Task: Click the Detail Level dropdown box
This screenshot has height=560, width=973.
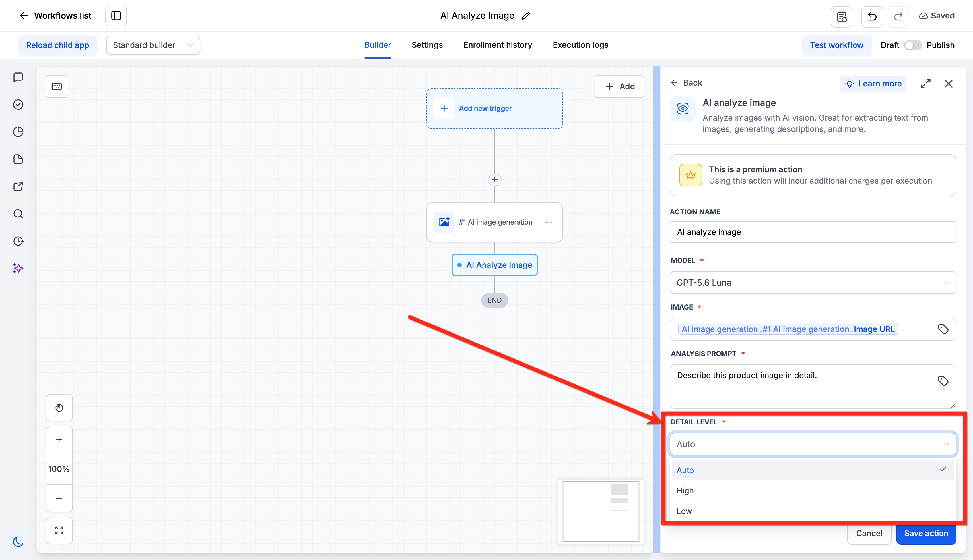Action: tap(813, 444)
